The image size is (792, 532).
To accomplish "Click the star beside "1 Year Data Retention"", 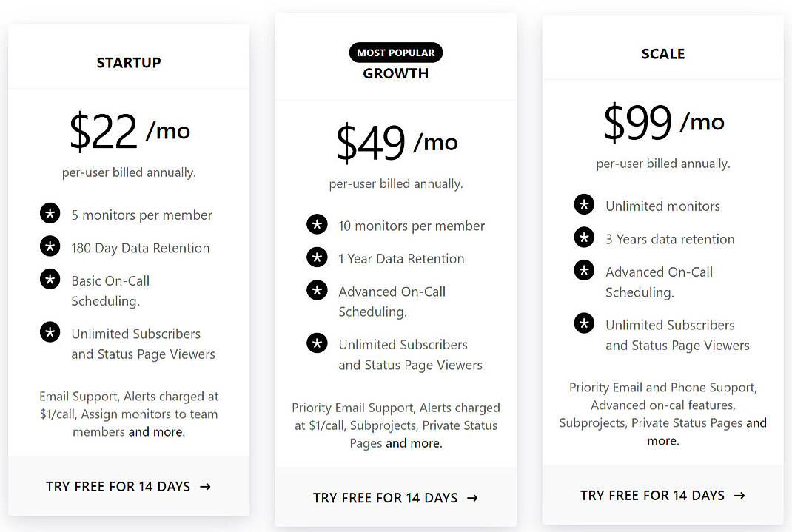I will pyautogui.click(x=317, y=258).
